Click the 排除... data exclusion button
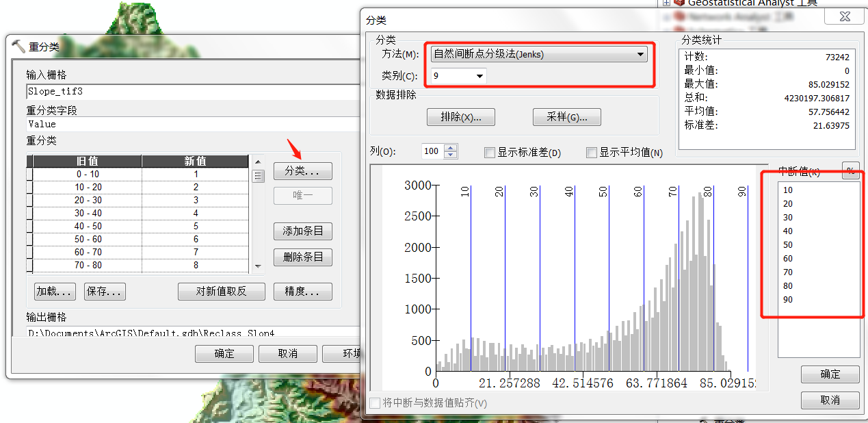 pyautogui.click(x=460, y=117)
